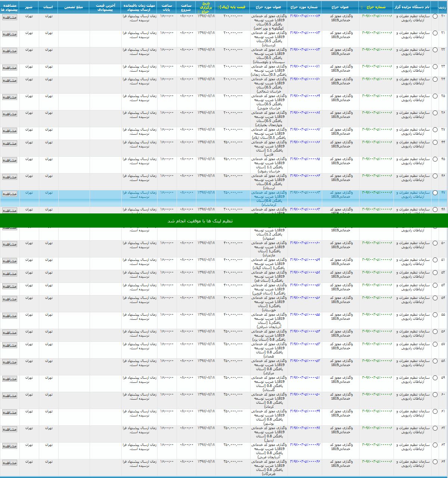The image size is (448, 478).
Task: Open auction item link ending in ۶۶ (Fars)
Action: [x=305, y=142]
